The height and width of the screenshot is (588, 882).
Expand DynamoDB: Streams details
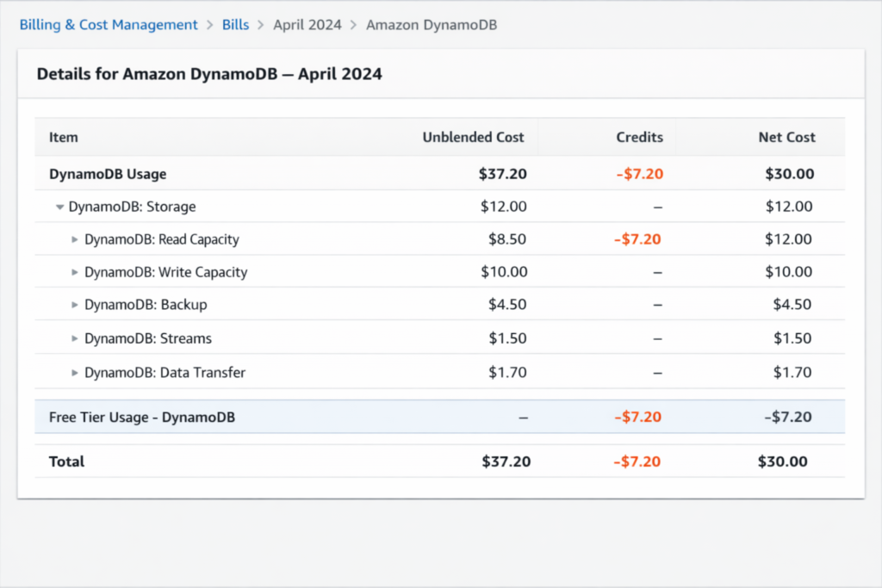point(76,338)
